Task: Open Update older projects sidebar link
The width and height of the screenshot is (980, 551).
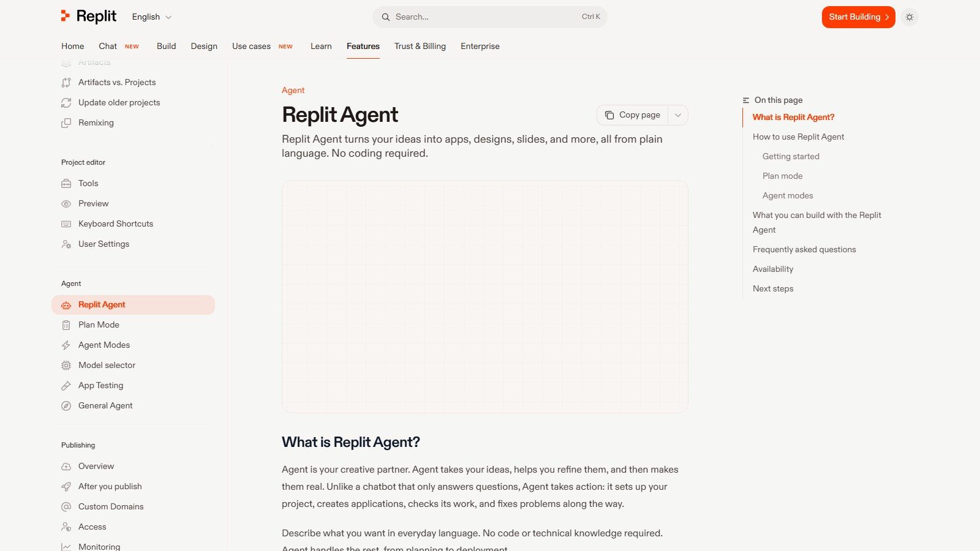Action: (x=134, y=103)
